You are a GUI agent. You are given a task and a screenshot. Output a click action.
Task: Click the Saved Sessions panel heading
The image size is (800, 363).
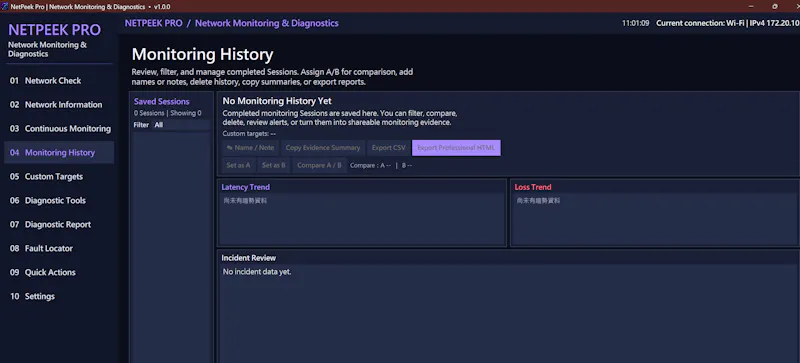[x=162, y=102]
